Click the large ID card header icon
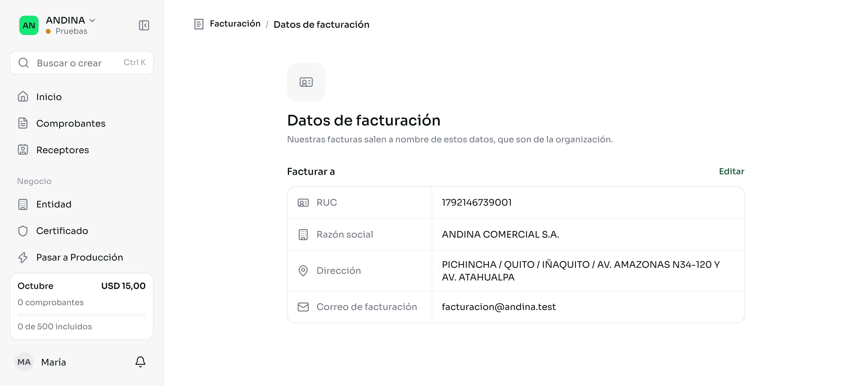 306,82
